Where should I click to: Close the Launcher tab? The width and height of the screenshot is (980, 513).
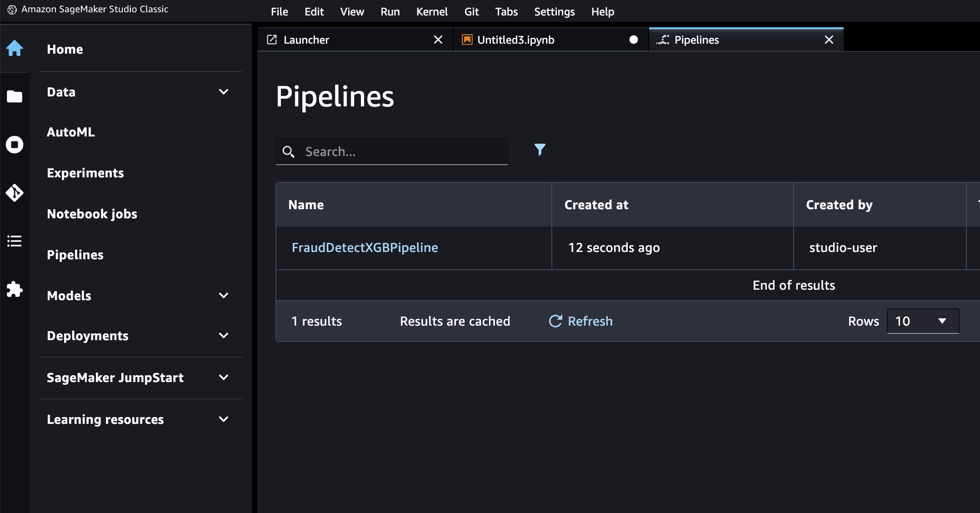click(x=438, y=40)
